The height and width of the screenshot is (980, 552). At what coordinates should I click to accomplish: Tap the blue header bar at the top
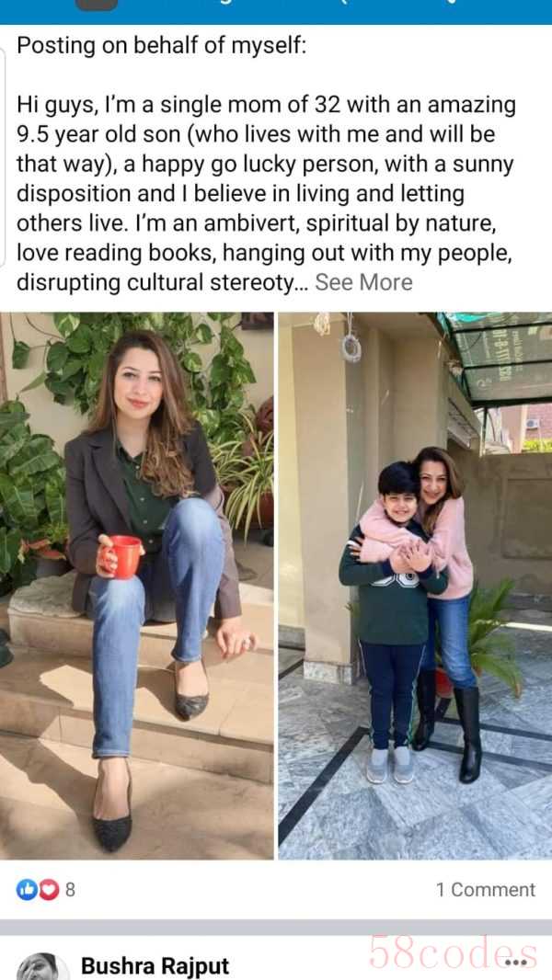pyautogui.click(x=276, y=12)
